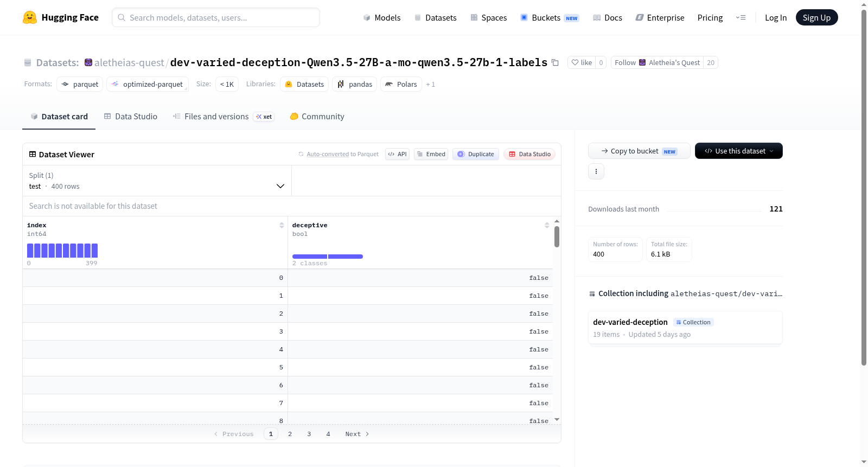Click Downloads last month value 121
The height and width of the screenshot is (467, 868).
coord(776,209)
